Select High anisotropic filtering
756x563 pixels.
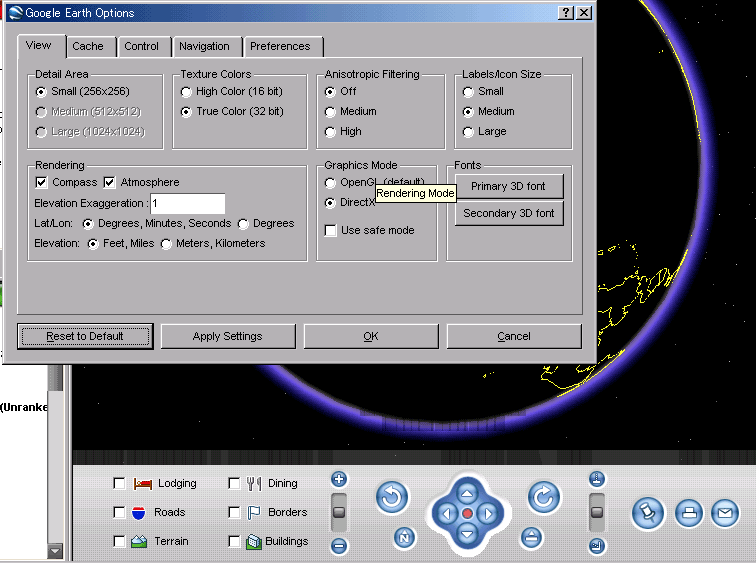[x=330, y=132]
